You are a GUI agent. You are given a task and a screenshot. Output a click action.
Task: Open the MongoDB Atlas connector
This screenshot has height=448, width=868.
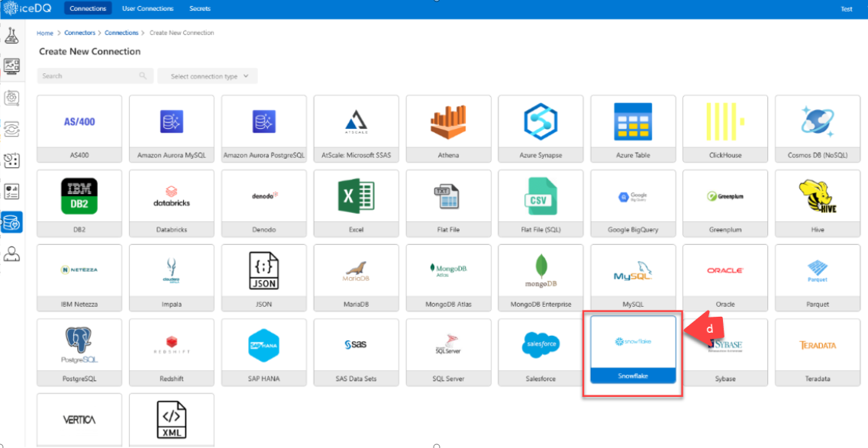coord(448,277)
